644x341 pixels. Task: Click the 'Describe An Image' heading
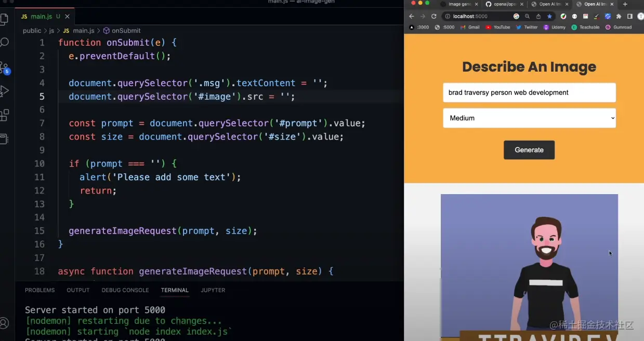click(x=529, y=67)
